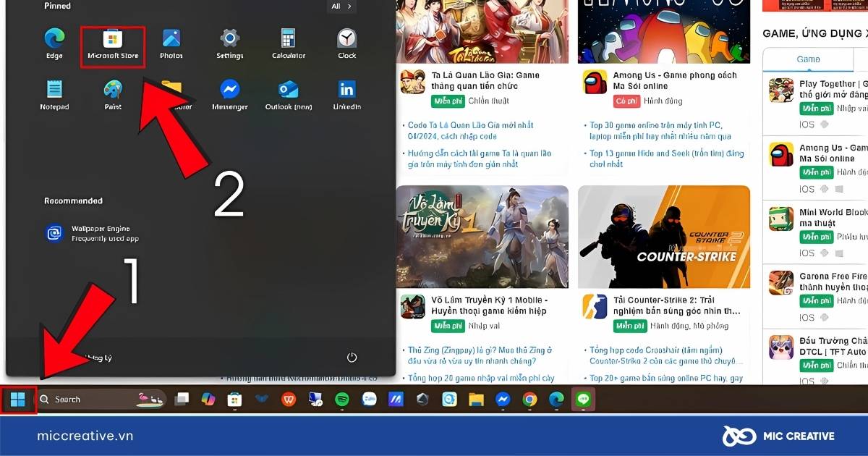Open WPS Office from the taskbar
This screenshot has height=456, width=868.
(289, 400)
